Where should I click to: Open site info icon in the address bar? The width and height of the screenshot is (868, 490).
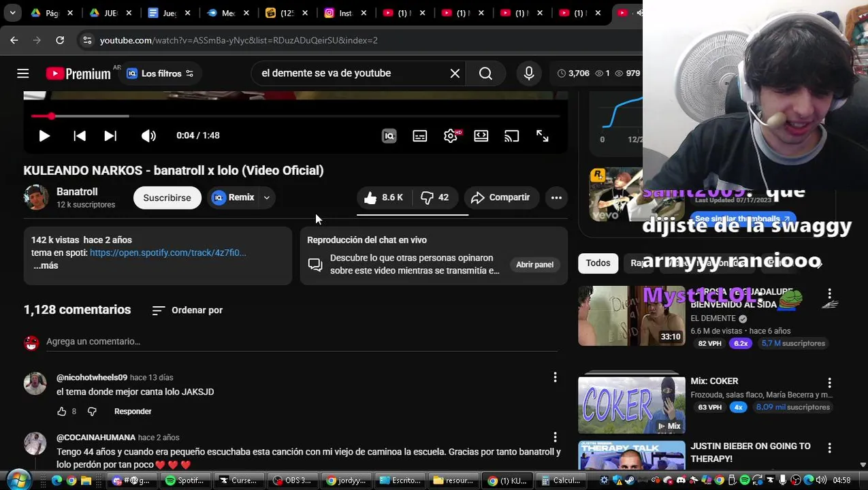point(87,40)
